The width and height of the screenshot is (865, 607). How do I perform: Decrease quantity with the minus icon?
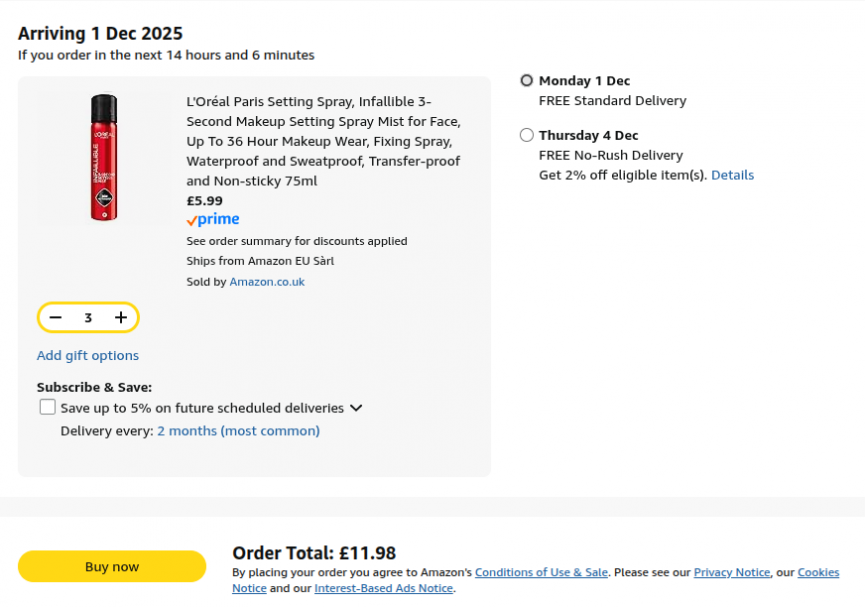point(56,317)
